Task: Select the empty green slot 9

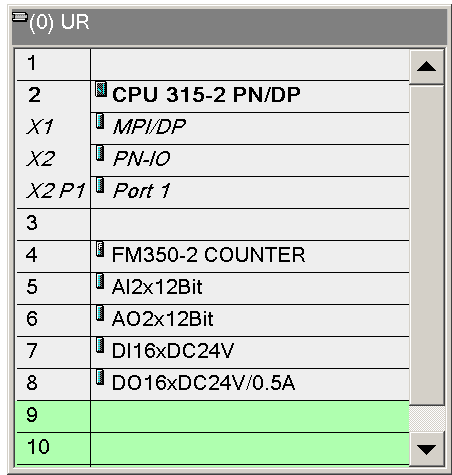Action: click(213, 417)
